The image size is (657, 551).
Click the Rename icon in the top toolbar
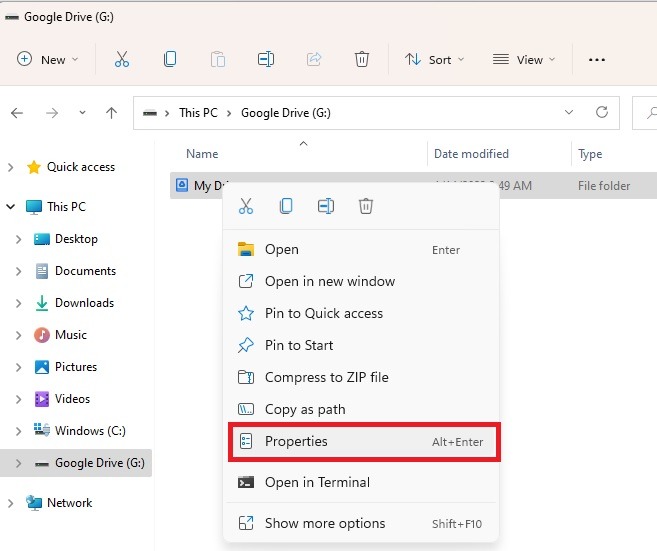point(266,59)
